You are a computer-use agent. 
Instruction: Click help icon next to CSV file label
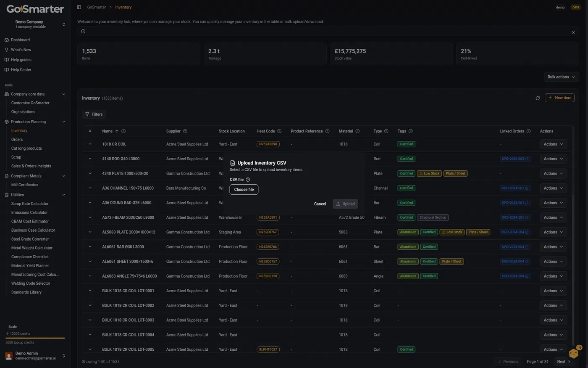248,180
